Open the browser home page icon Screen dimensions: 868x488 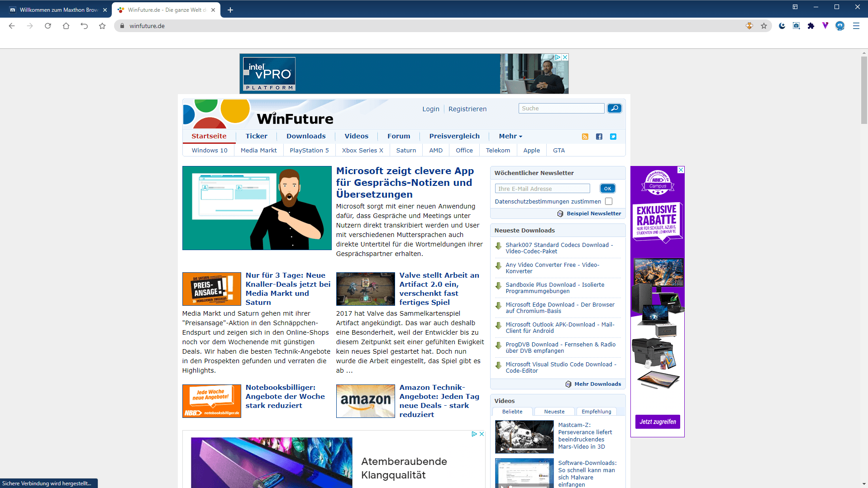[x=66, y=26]
